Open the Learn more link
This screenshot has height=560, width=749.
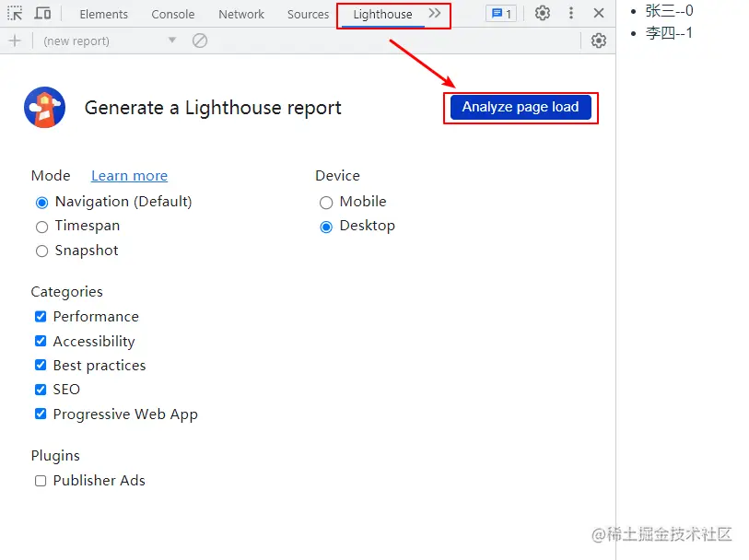tap(130, 176)
